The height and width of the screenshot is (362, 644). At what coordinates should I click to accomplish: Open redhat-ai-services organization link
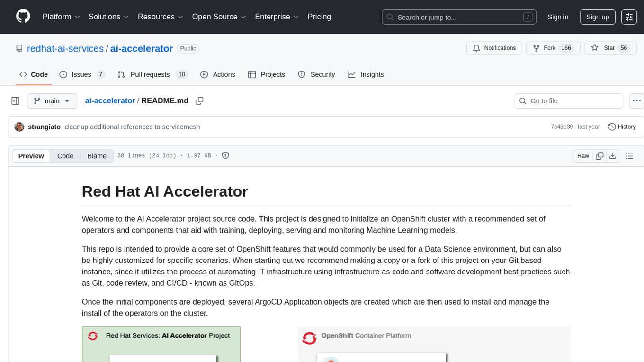[65, 48]
